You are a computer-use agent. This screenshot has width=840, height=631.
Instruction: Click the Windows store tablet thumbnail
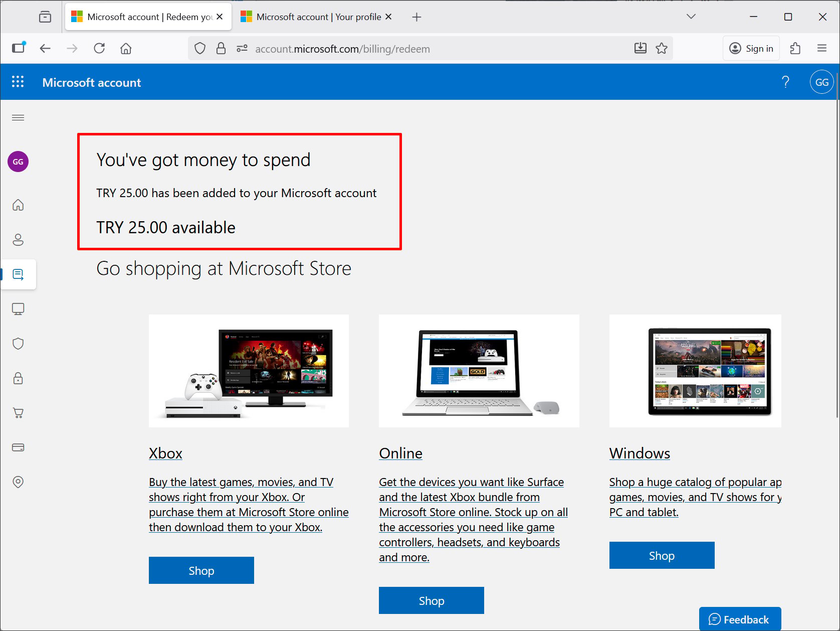coord(695,371)
